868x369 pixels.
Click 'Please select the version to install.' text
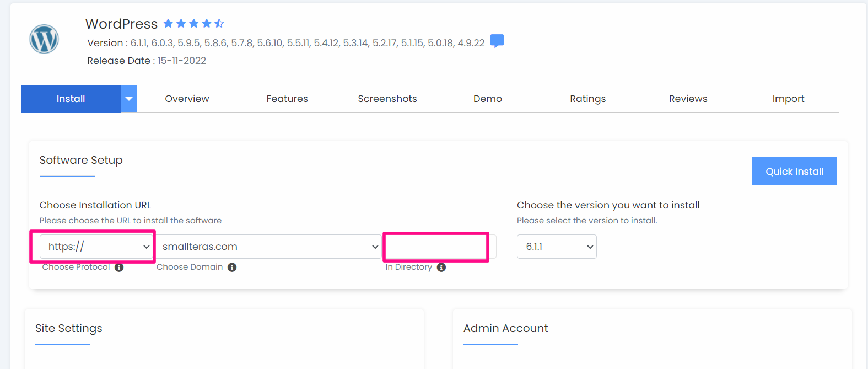(x=587, y=221)
